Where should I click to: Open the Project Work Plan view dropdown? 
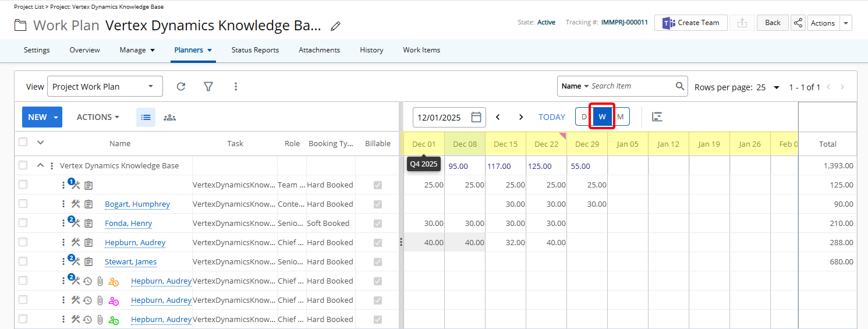tap(105, 86)
